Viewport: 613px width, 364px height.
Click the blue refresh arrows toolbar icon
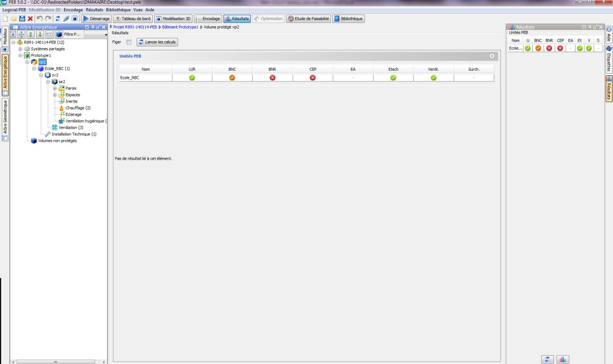pyautogui.click(x=58, y=18)
